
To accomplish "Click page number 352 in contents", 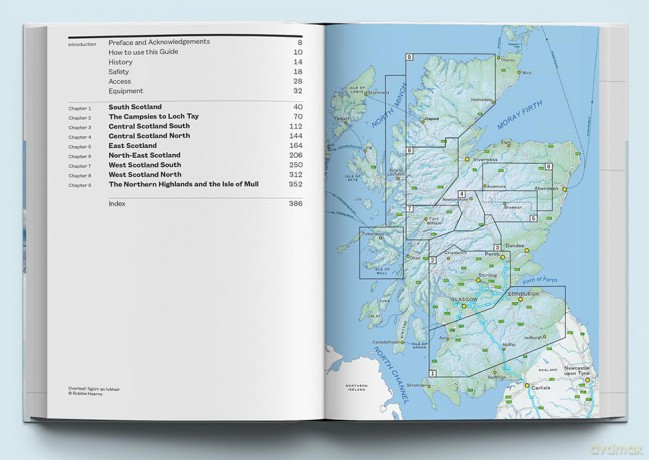I will click(296, 184).
